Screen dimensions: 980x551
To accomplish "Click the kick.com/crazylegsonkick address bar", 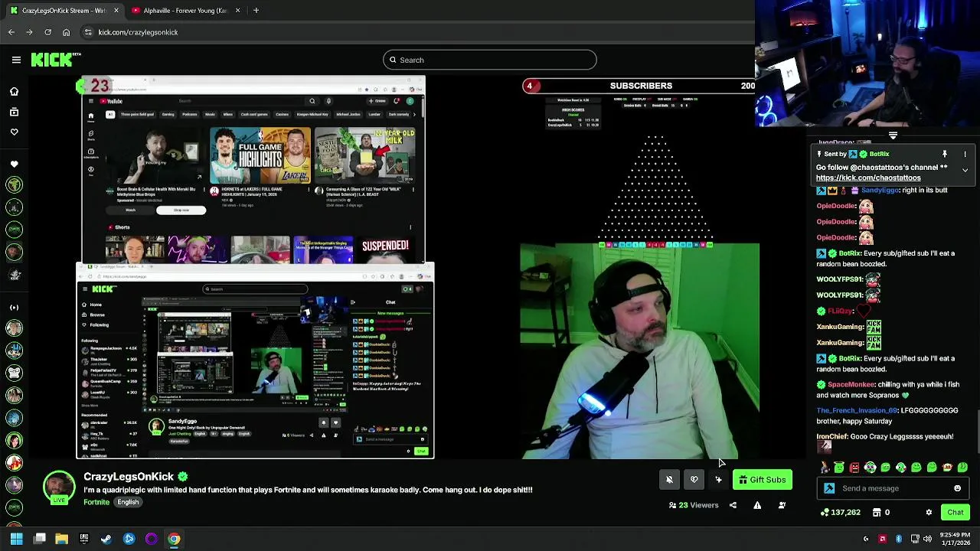I will pyautogui.click(x=138, y=32).
